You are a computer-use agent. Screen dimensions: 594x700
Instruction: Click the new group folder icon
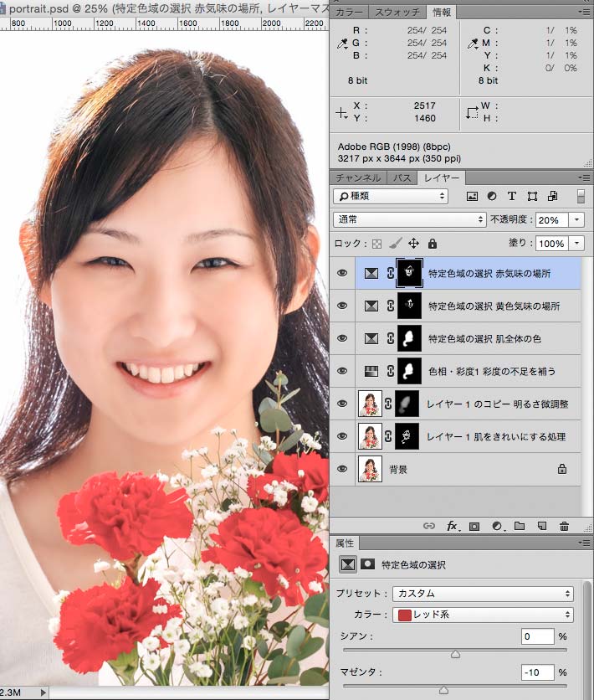pyautogui.click(x=519, y=526)
